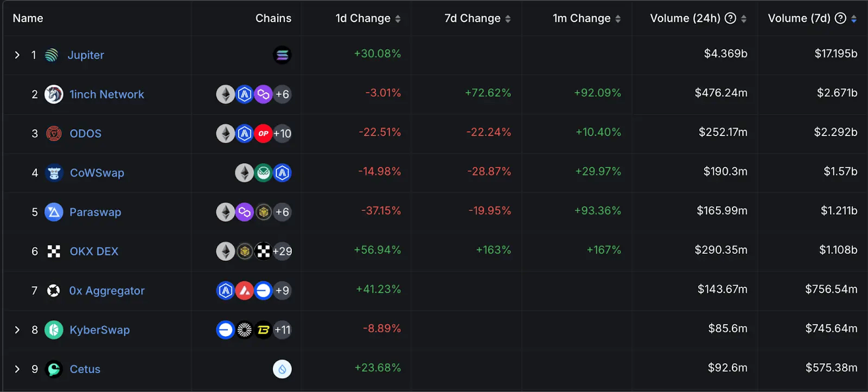868x392 pixels.
Task: Click the Jupiter protocol logo
Action: coord(53,55)
